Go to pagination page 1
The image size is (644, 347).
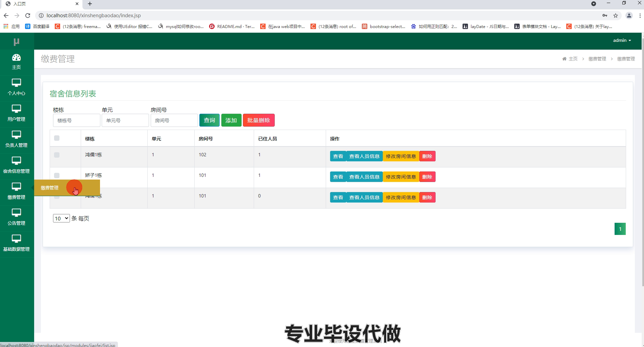(x=620, y=229)
